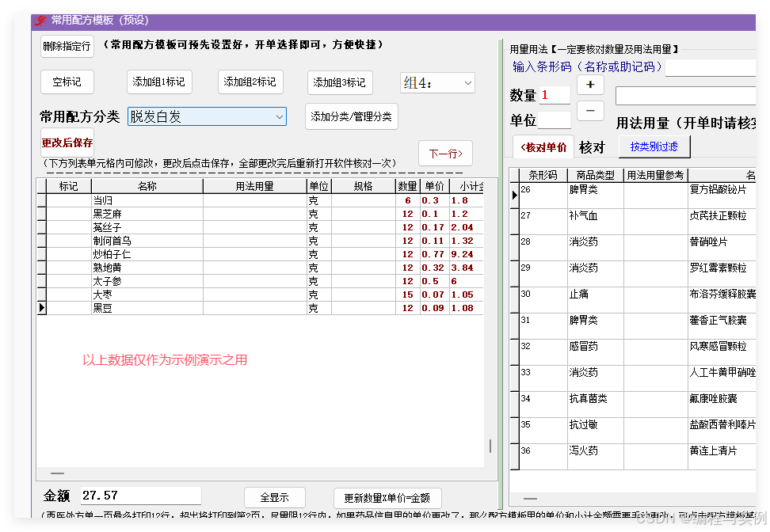Click the minus button to decrease quantity
This screenshot has height=532, width=770.
(590, 111)
